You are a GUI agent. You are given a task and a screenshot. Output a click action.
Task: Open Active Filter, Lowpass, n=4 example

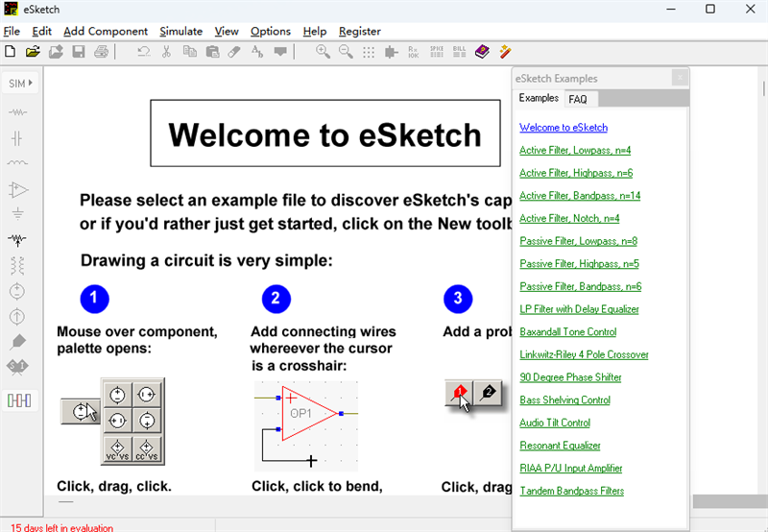[575, 150]
